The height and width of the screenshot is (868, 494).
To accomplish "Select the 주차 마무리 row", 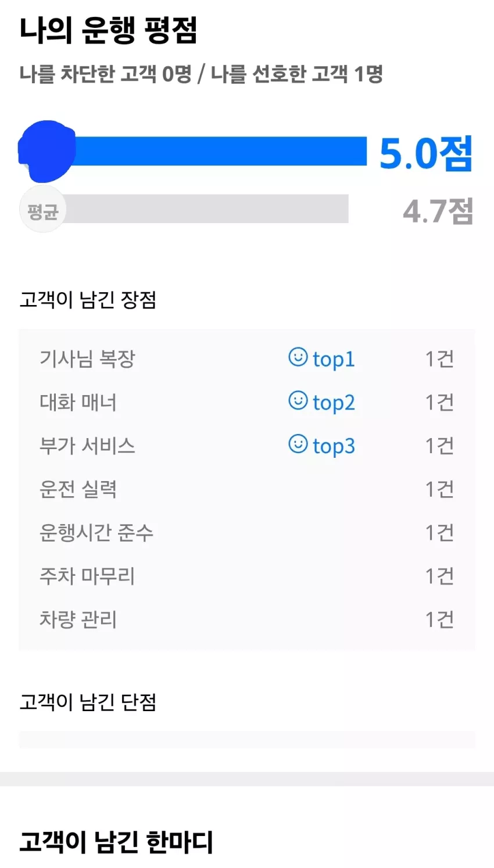I will 247,576.
